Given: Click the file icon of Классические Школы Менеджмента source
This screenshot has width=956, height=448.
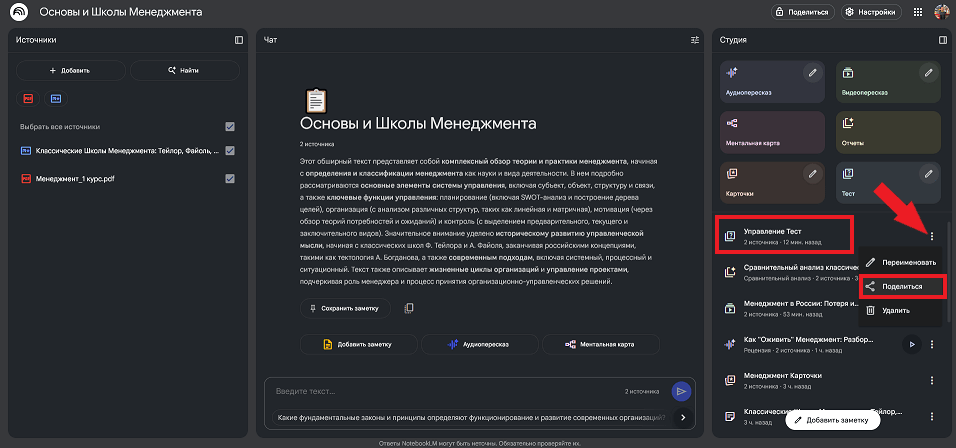Looking at the screenshot, I should tap(26, 151).
